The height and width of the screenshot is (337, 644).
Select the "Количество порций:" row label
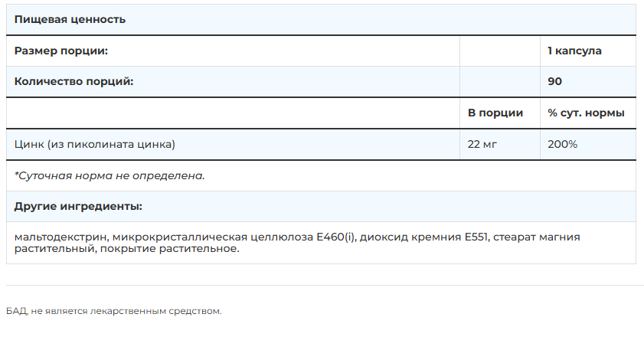74,81
